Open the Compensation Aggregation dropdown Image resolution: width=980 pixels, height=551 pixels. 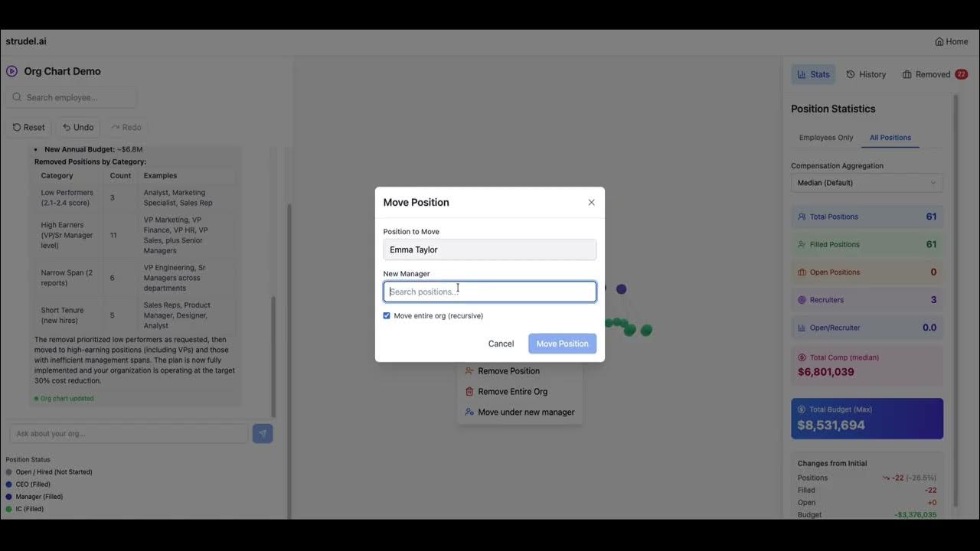[867, 183]
